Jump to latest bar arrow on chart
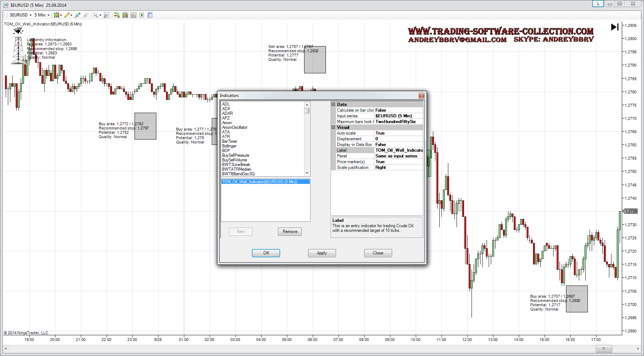644x356 pixels. (615, 27)
